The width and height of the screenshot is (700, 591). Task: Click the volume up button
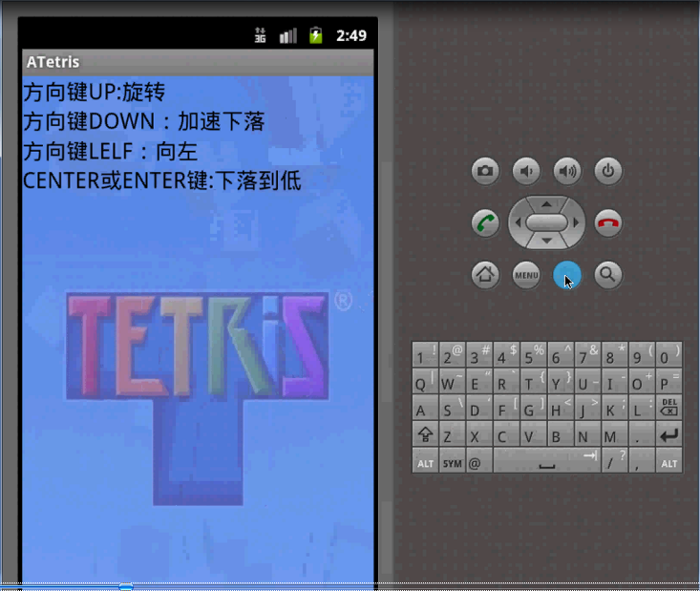click(x=567, y=171)
